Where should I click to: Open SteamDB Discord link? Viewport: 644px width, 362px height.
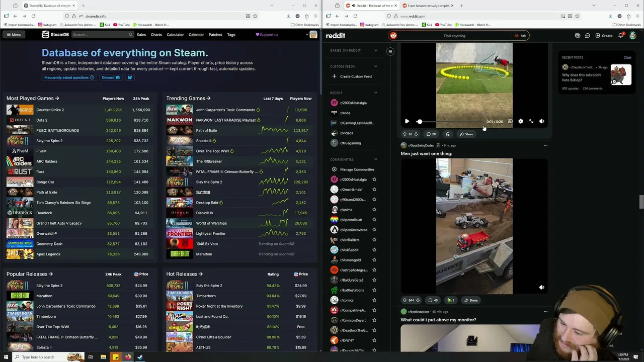111,77
